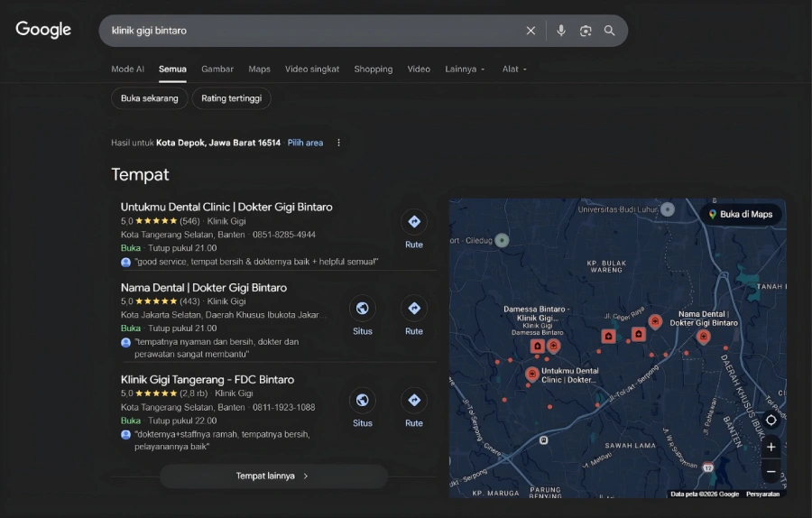The image size is (812, 518).
Task: Open the Google logo homepage
Action: (x=43, y=30)
